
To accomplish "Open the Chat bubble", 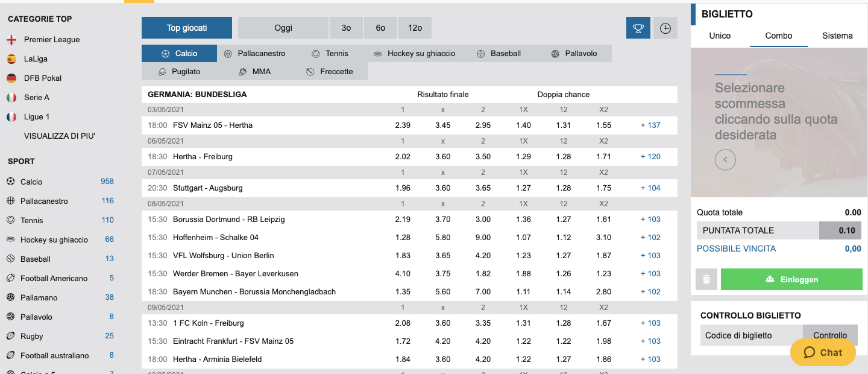I will (823, 353).
